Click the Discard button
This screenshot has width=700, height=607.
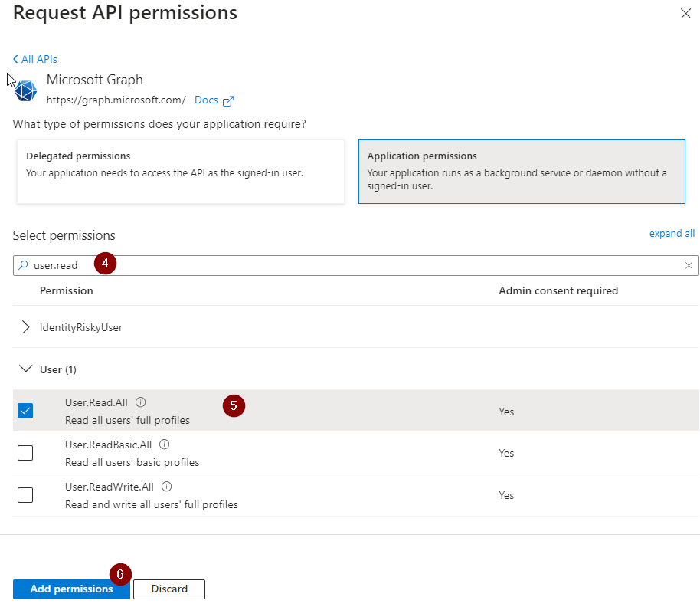click(169, 589)
